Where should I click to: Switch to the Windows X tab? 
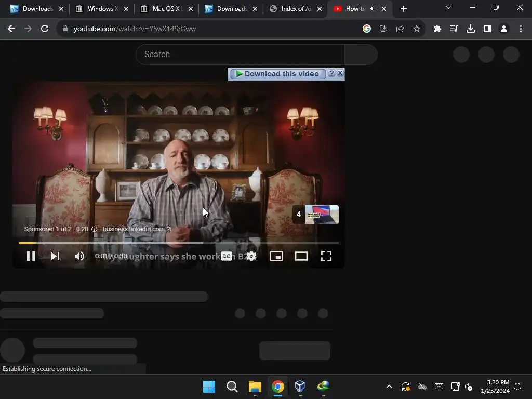(102, 9)
